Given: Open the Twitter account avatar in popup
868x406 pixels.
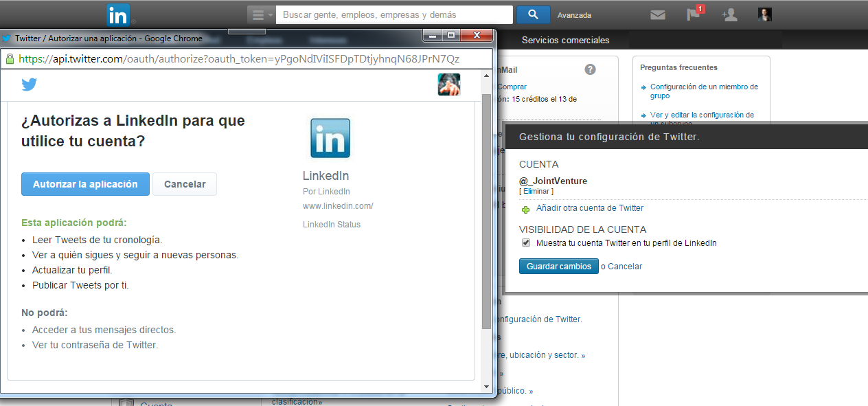Looking at the screenshot, I should 449,84.
